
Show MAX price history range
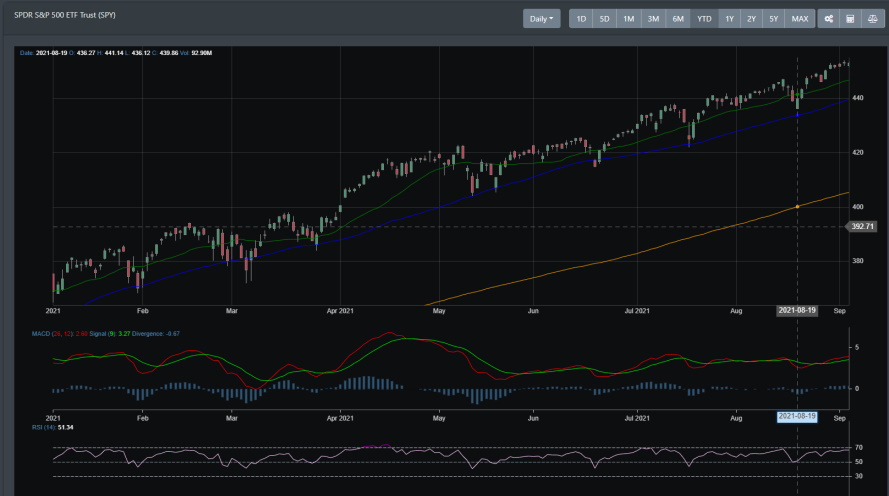800,19
